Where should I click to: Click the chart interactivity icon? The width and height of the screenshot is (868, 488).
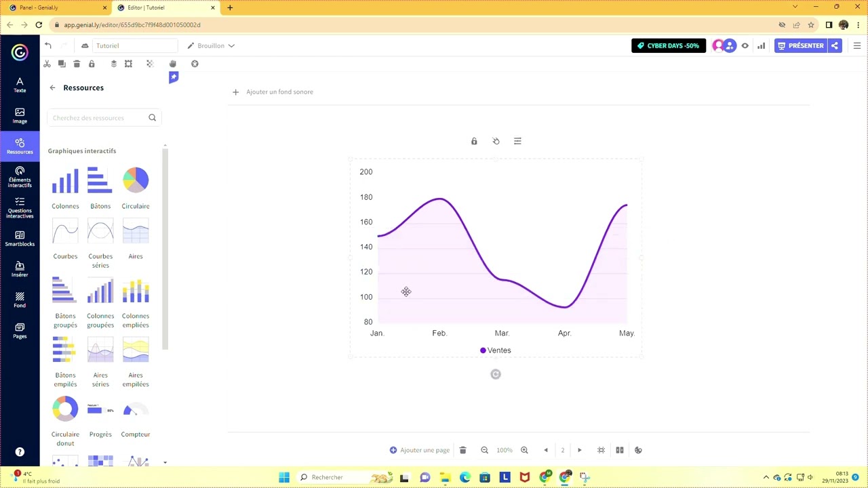[496, 141]
